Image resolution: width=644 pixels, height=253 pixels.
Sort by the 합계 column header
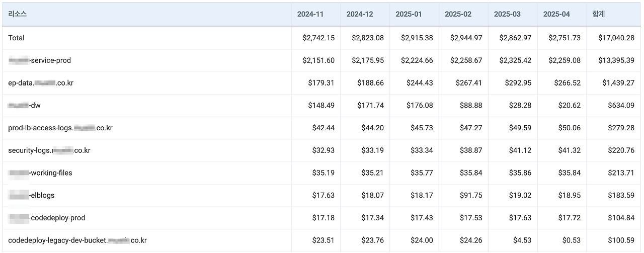(599, 14)
